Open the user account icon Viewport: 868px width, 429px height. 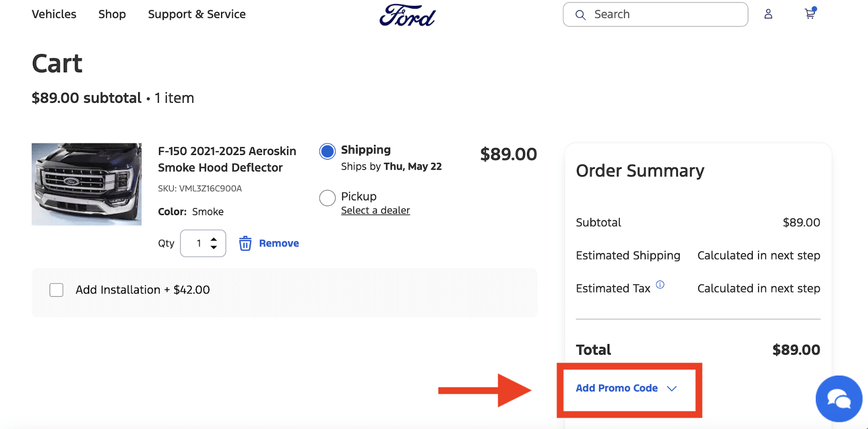coord(768,14)
